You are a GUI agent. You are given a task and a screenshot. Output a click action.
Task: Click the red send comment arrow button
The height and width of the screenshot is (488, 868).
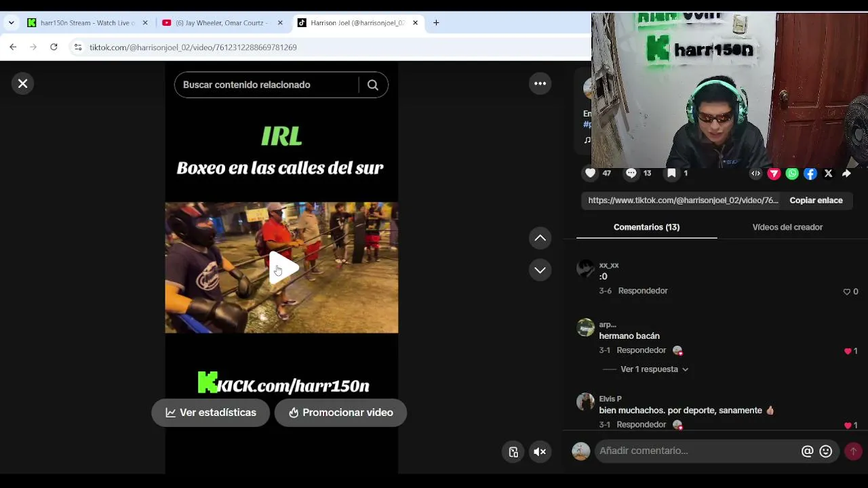[x=853, y=451]
